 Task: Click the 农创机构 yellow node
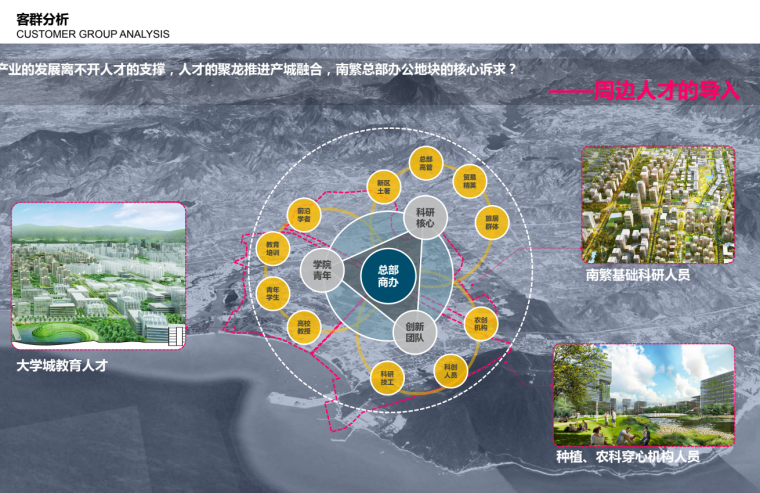coord(482,323)
